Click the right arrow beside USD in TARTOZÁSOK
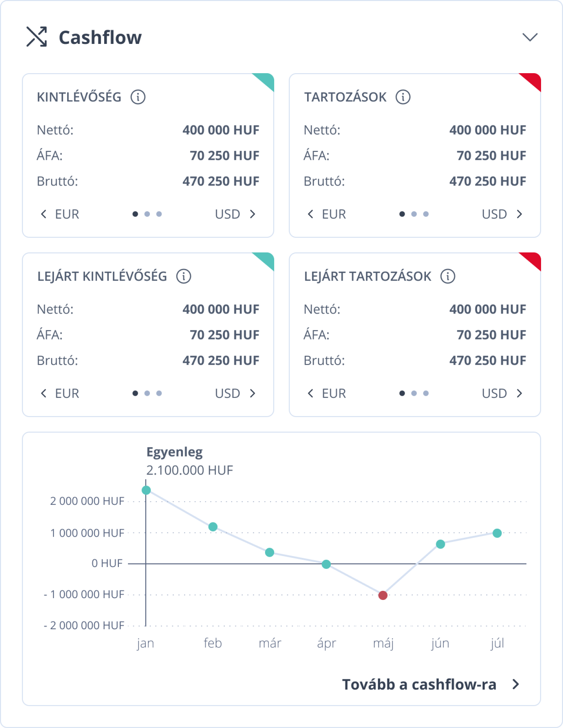Image resolution: width=563 pixels, height=728 pixels. (519, 214)
